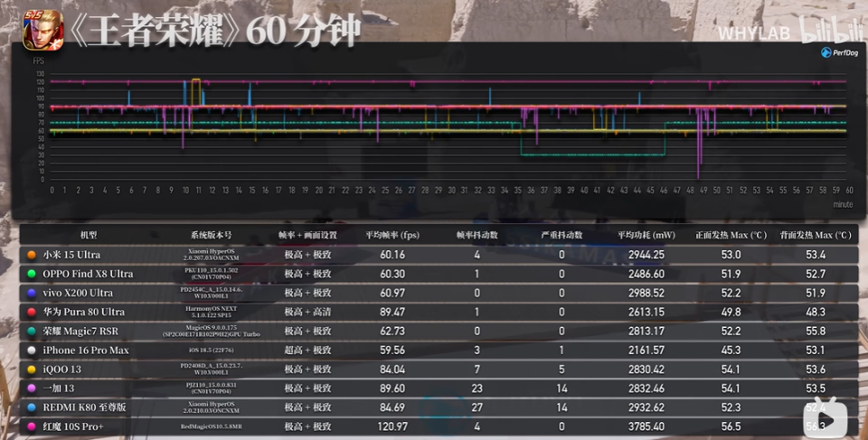Click the power value 3785.40
The image size is (868, 440).
click(x=646, y=426)
